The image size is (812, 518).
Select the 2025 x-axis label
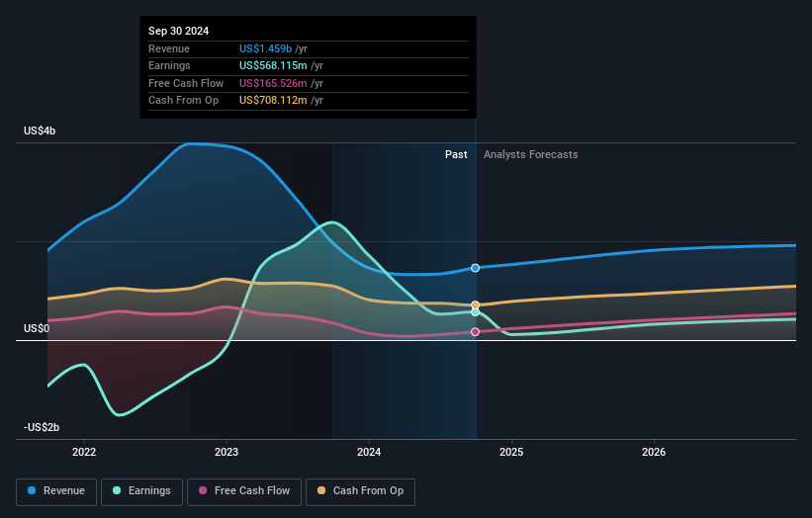coord(511,452)
